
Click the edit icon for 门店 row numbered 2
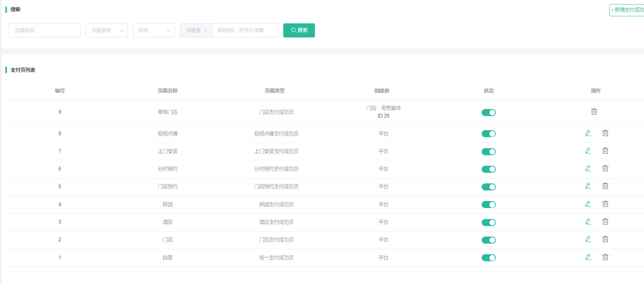tap(588, 239)
